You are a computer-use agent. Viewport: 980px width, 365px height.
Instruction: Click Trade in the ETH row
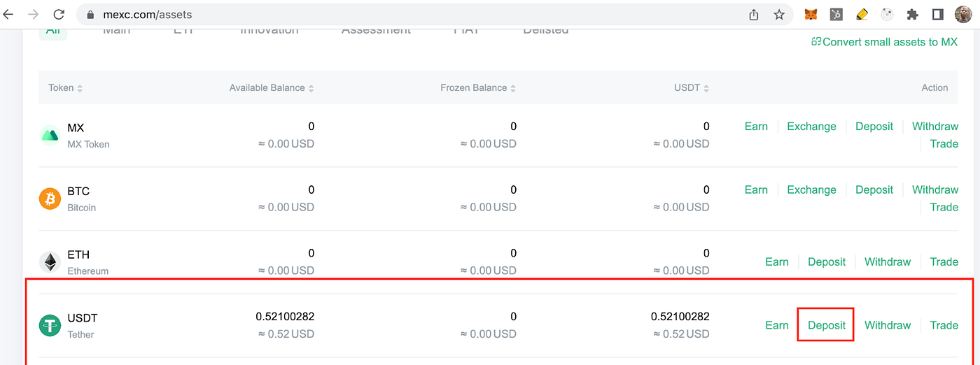tap(944, 262)
